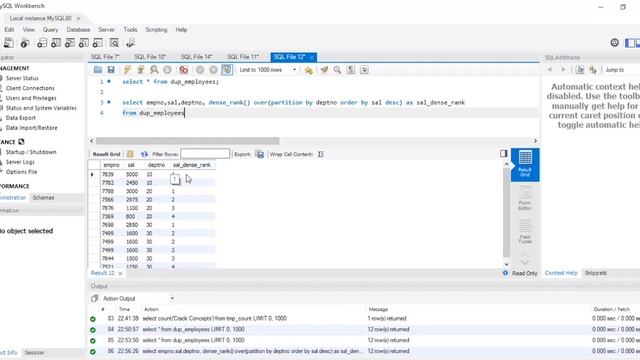
Task: Toggle automatic context help icon
Action: coord(593,70)
